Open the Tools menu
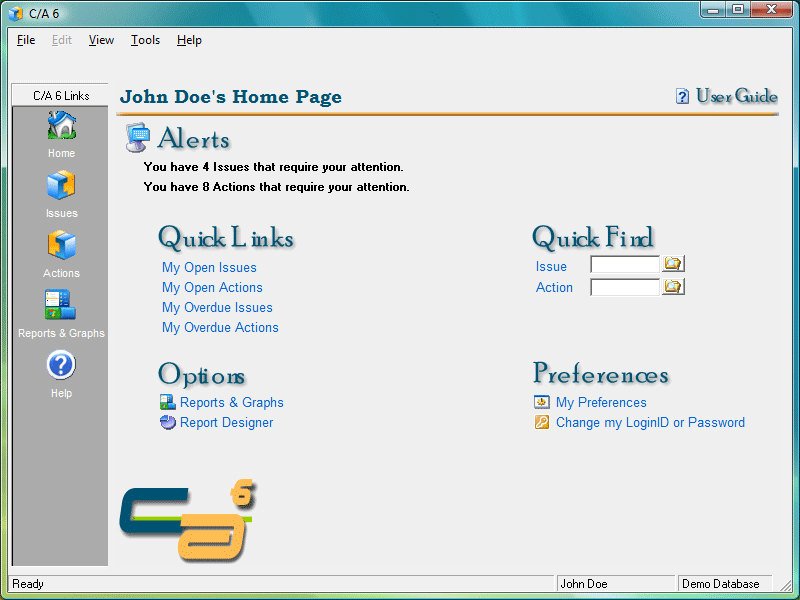This screenshot has height=600, width=800. pos(145,40)
